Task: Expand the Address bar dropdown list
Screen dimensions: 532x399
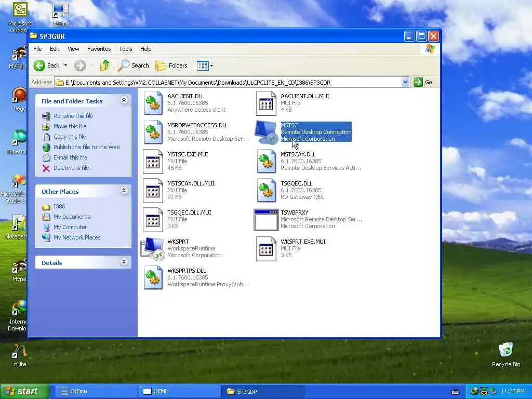Action: 405,82
